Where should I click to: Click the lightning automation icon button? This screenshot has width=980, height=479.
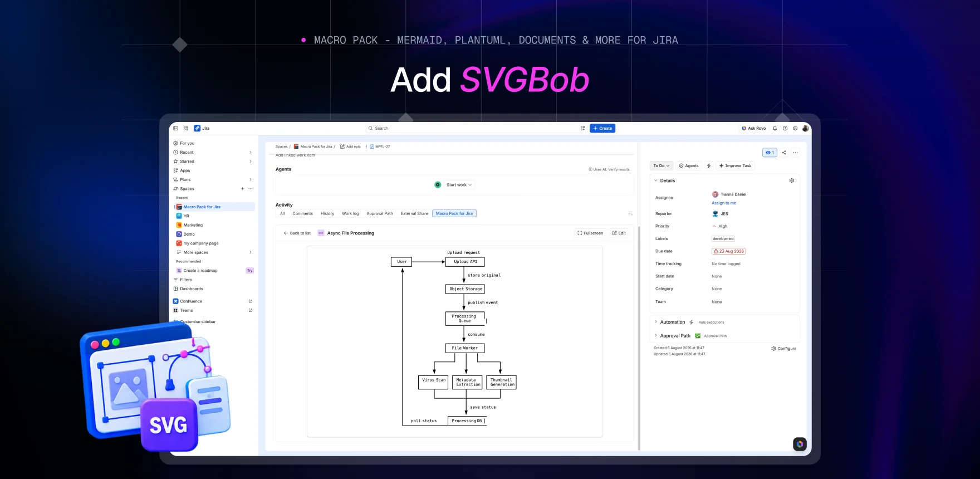pyautogui.click(x=709, y=165)
